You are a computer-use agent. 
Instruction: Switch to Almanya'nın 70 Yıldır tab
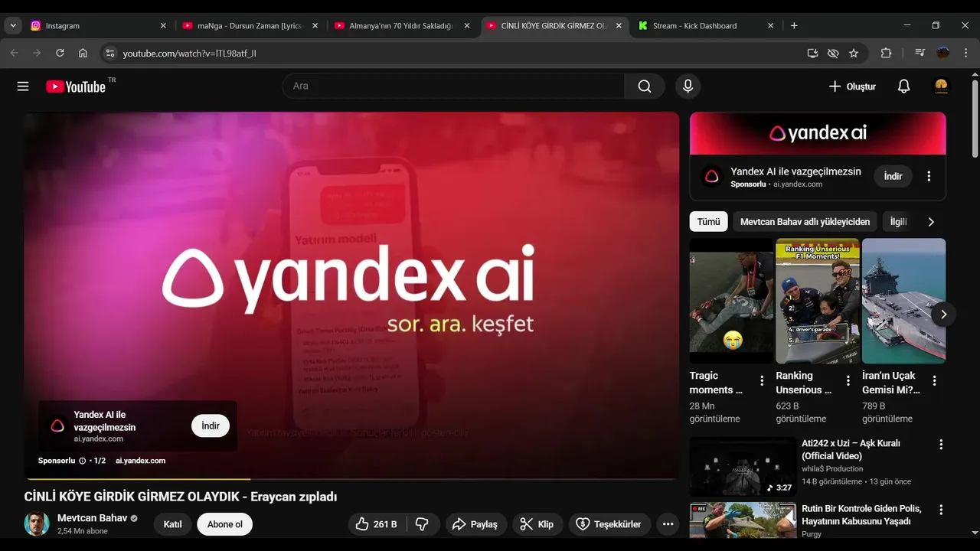coord(400,25)
